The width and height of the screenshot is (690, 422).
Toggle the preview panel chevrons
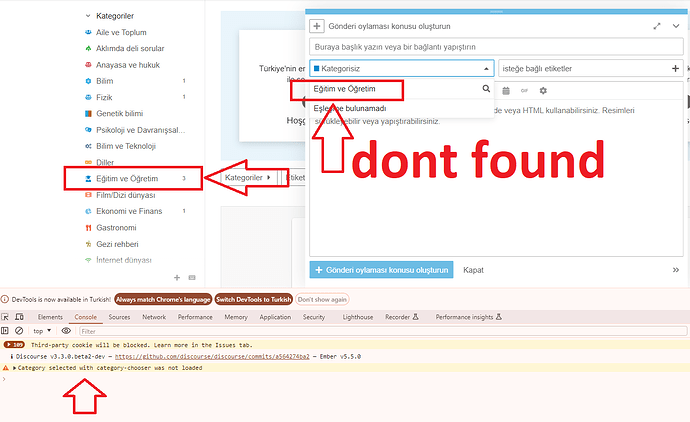click(x=676, y=270)
